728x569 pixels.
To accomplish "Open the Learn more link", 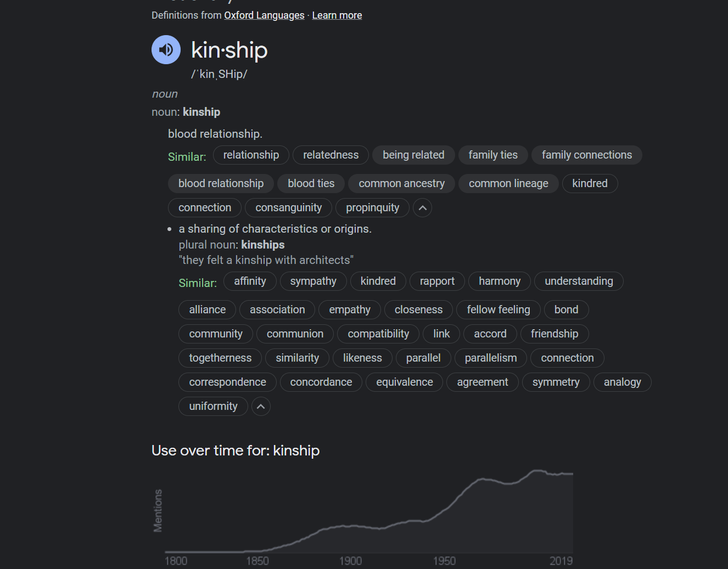I will (x=337, y=15).
